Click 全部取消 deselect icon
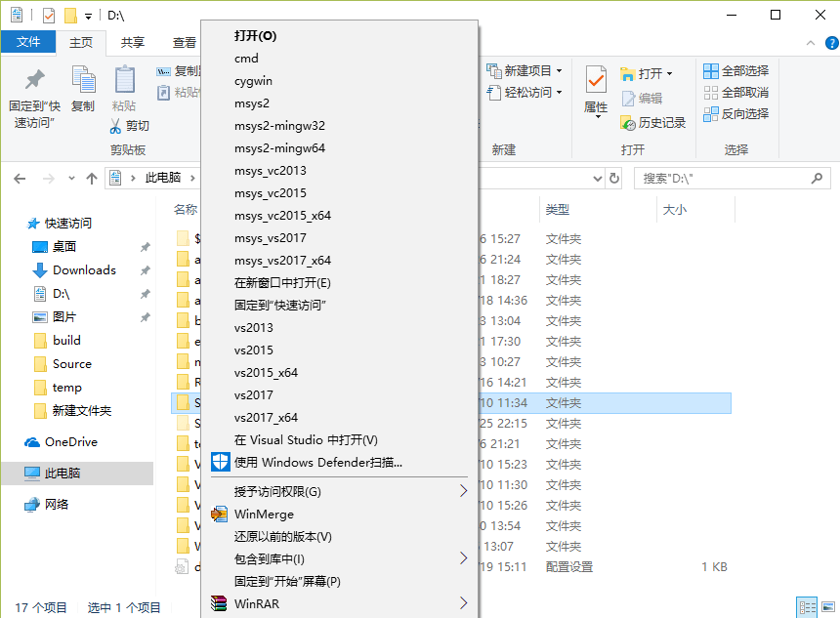 tap(711, 92)
